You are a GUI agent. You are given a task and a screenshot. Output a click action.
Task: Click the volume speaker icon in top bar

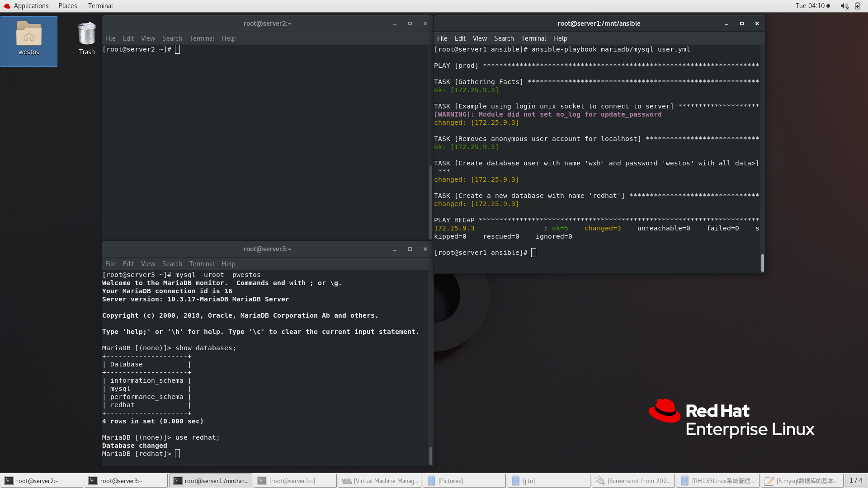point(844,6)
